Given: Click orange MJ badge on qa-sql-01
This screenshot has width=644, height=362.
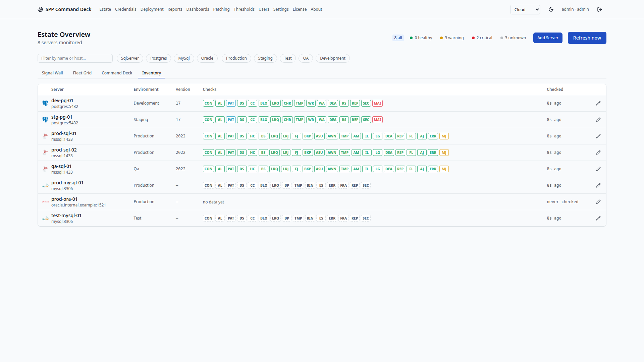Looking at the screenshot, I should coord(444,169).
